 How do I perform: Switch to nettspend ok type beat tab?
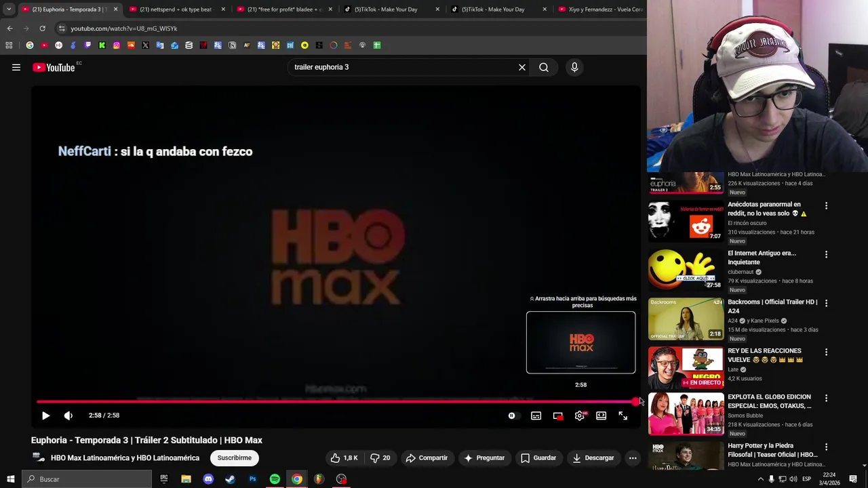pyautogui.click(x=176, y=9)
